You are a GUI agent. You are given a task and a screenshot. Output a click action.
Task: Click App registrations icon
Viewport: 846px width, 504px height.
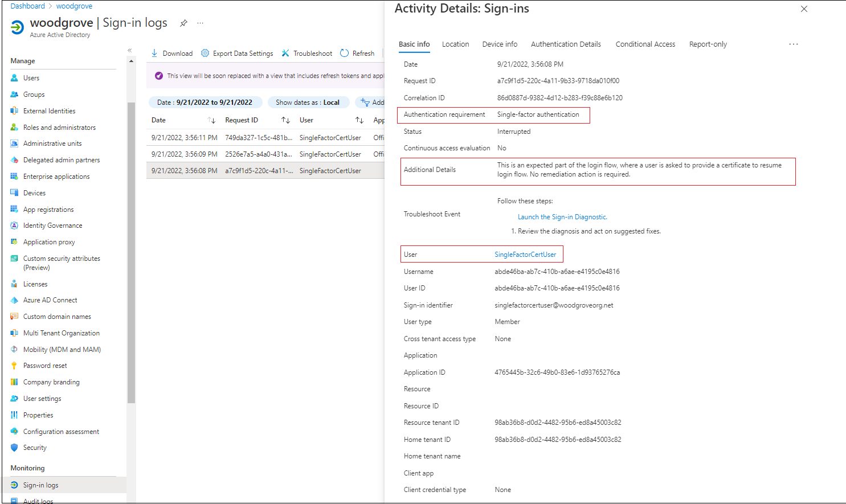click(x=14, y=210)
